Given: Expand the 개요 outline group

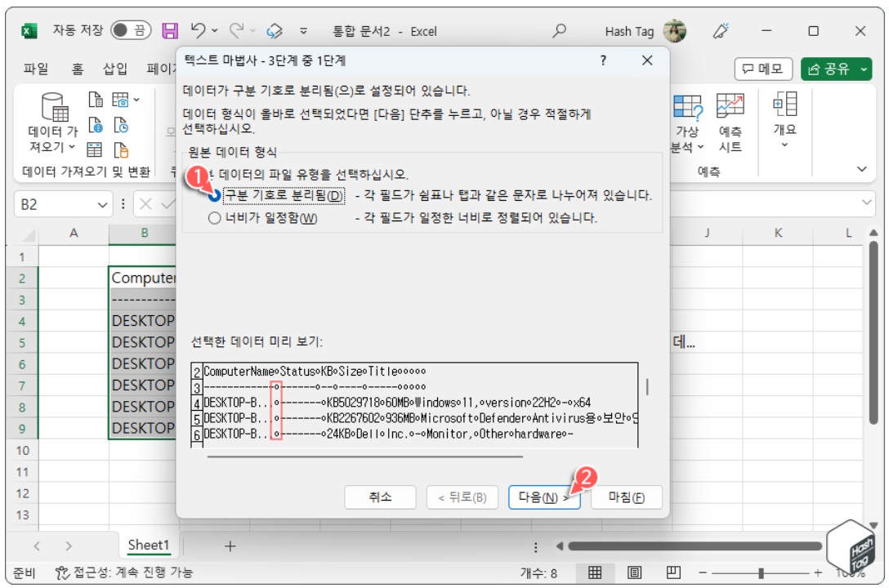Looking at the screenshot, I should 785,121.
